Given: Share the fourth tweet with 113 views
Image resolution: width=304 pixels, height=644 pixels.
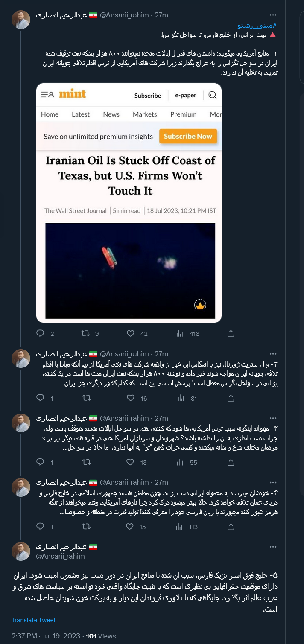Looking at the screenshot, I should point(231,527).
